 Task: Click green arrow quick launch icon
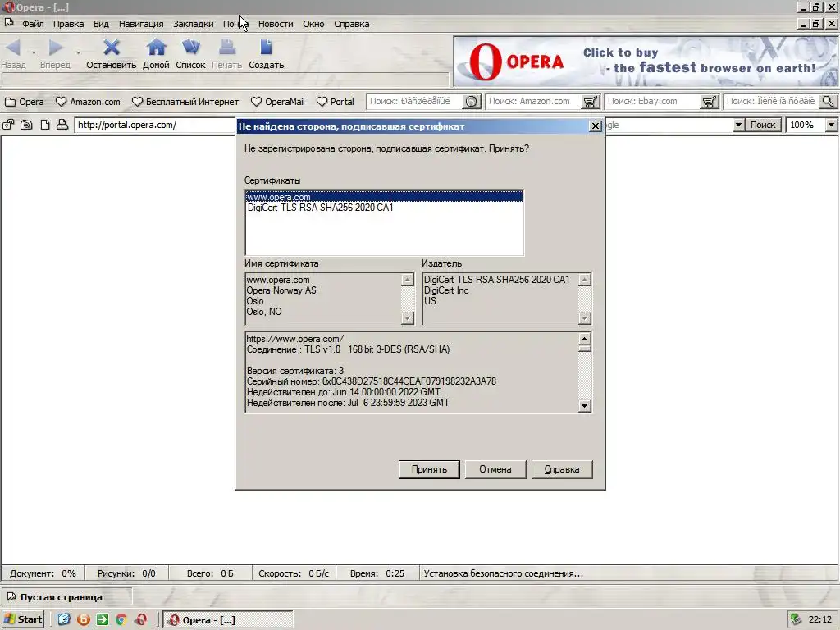[x=102, y=619]
